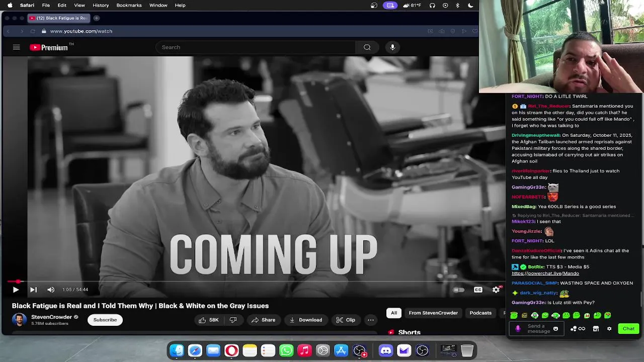Open the Safari menu in menu bar
The image size is (644, 362).
click(27, 5)
